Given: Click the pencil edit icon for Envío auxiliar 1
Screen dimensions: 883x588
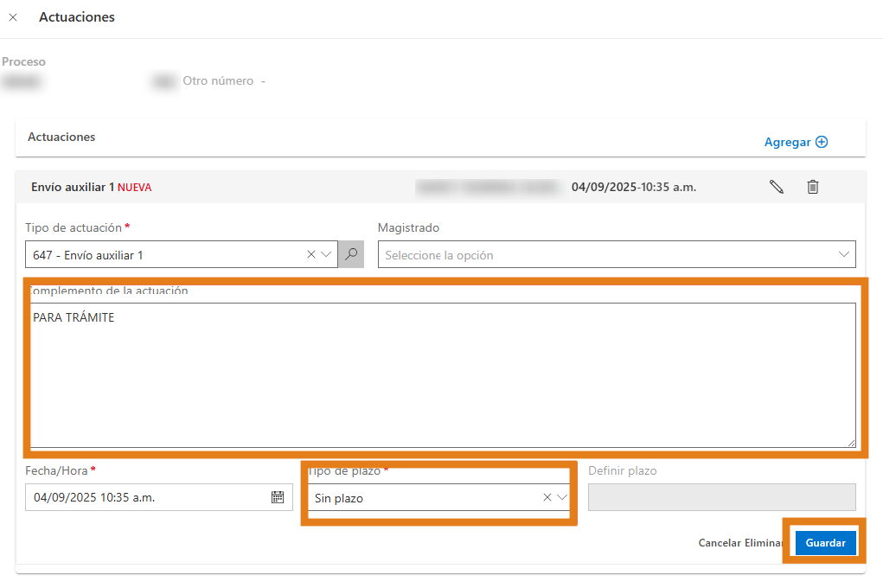Looking at the screenshot, I should pos(777,187).
